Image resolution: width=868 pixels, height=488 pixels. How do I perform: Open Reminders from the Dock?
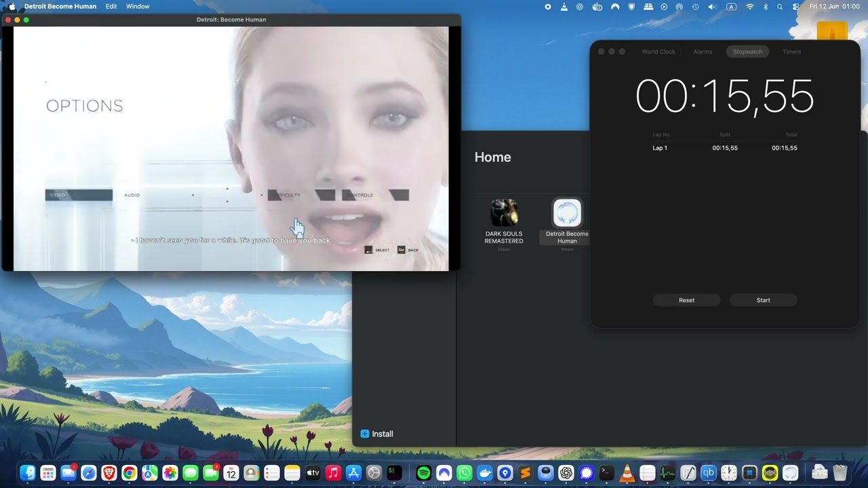coord(272,473)
